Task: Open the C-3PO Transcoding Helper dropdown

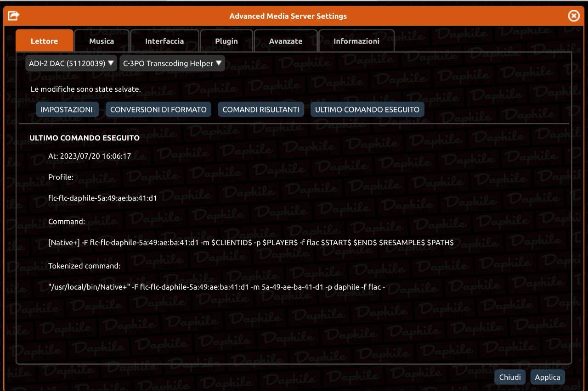Action: [x=172, y=63]
